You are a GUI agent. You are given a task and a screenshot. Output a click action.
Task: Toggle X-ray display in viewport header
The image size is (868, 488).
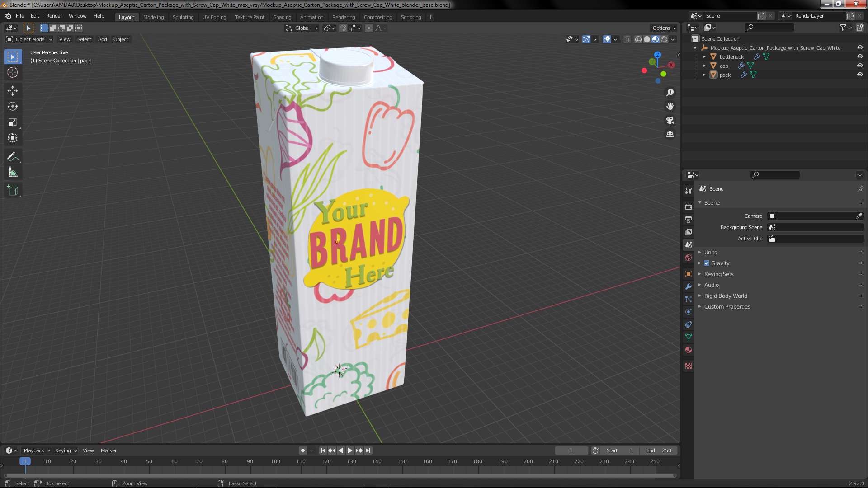click(627, 39)
